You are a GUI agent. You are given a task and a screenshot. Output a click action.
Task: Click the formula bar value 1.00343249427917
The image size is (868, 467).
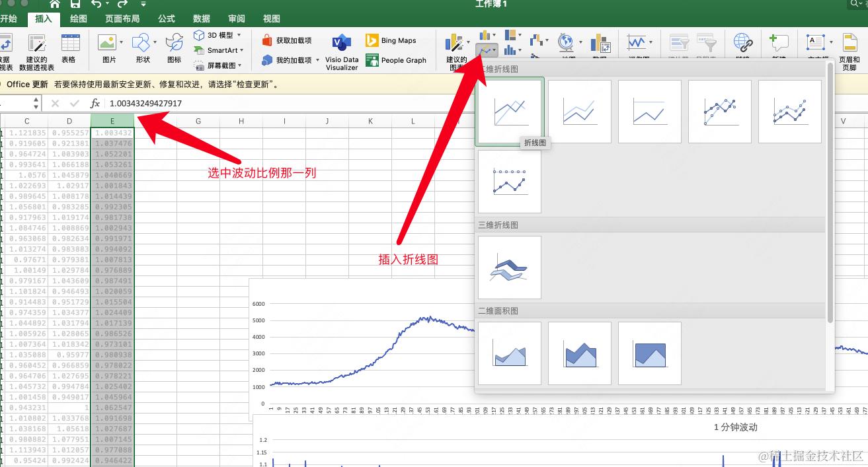pyautogui.click(x=145, y=104)
